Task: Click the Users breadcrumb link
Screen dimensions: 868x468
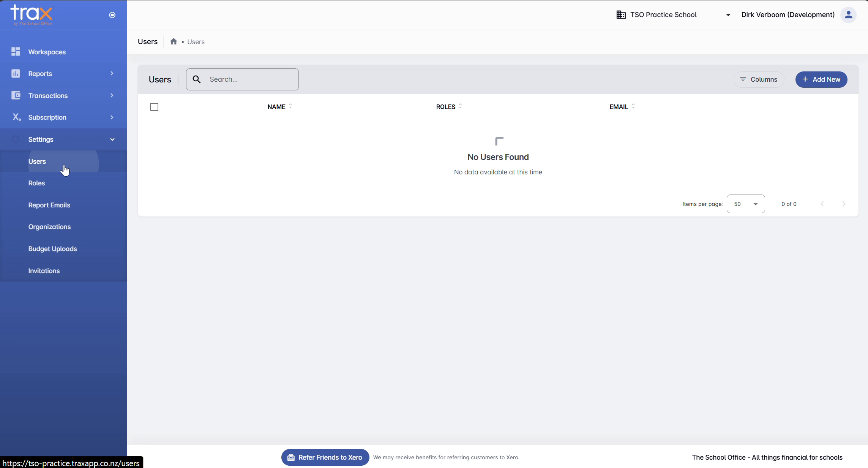Action: (196, 42)
